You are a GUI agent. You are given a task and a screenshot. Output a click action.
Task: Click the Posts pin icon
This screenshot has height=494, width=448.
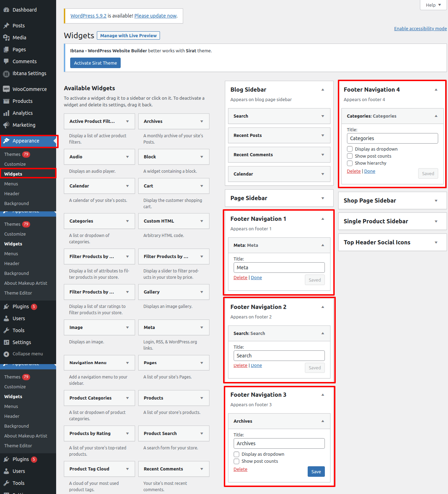(6, 26)
